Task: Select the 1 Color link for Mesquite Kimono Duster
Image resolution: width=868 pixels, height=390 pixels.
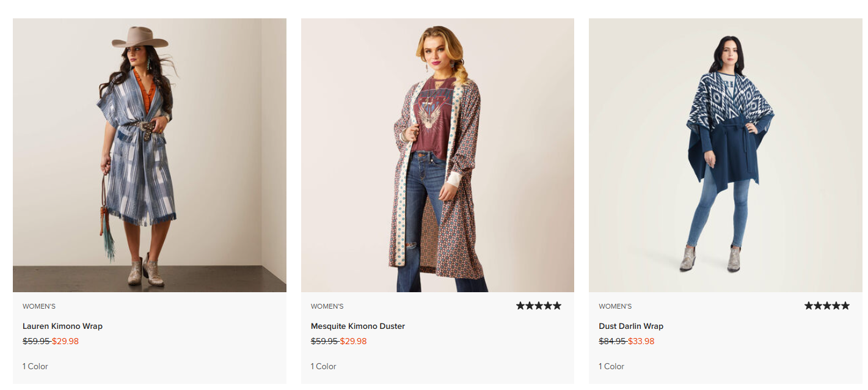Action: pyautogui.click(x=323, y=366)
